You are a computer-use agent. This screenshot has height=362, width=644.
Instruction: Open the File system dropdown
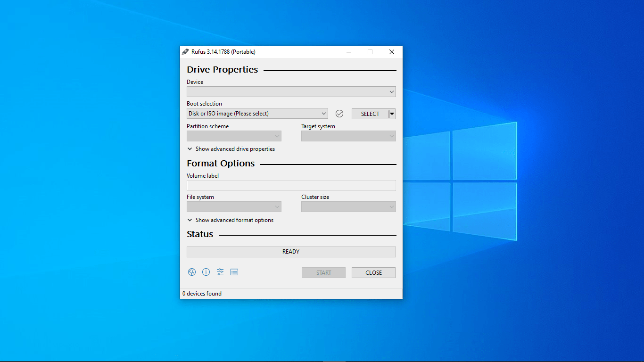click(234, 206)
